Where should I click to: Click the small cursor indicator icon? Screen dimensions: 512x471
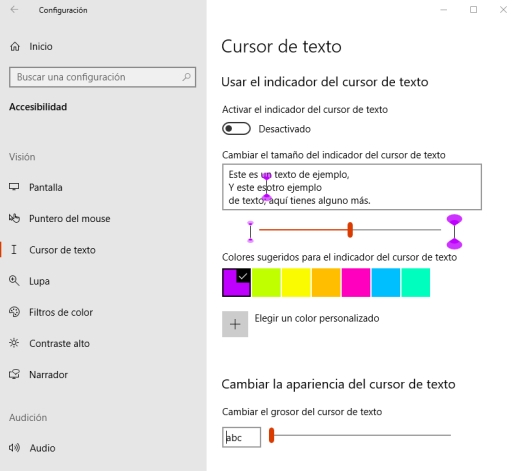[250, 231]
